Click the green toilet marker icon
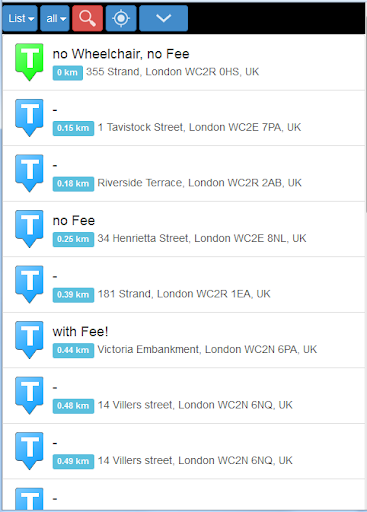This screenshot has width=367, height=512. click(29, 62)
